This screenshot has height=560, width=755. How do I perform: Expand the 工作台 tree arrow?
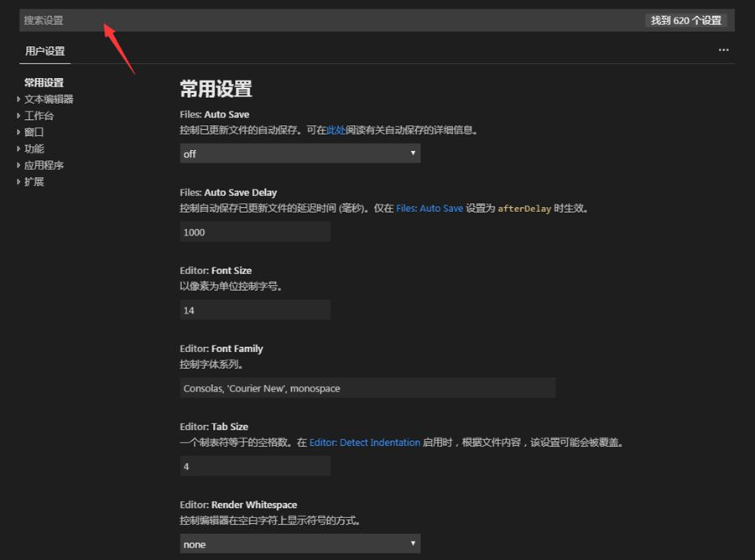[18, 116]
